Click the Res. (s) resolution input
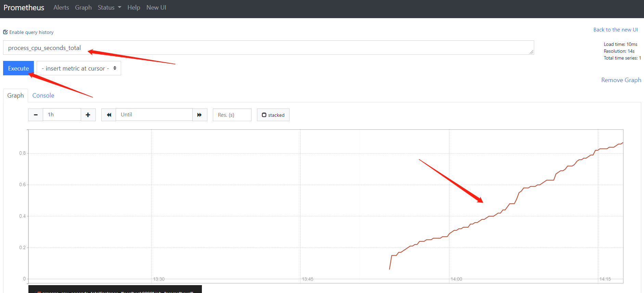Viewport: 644px width, 293px height. coord(232,115)
